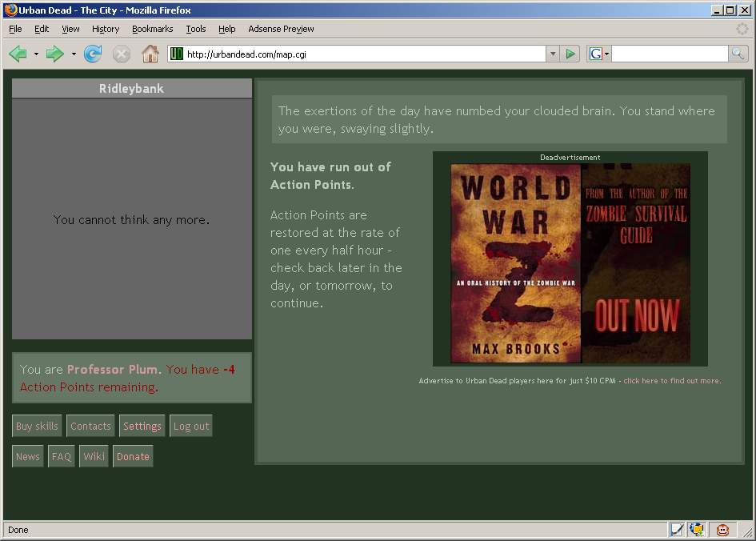The image size is (756, 541).
Task: Open the Contacts page button
Action: point(90,426)
